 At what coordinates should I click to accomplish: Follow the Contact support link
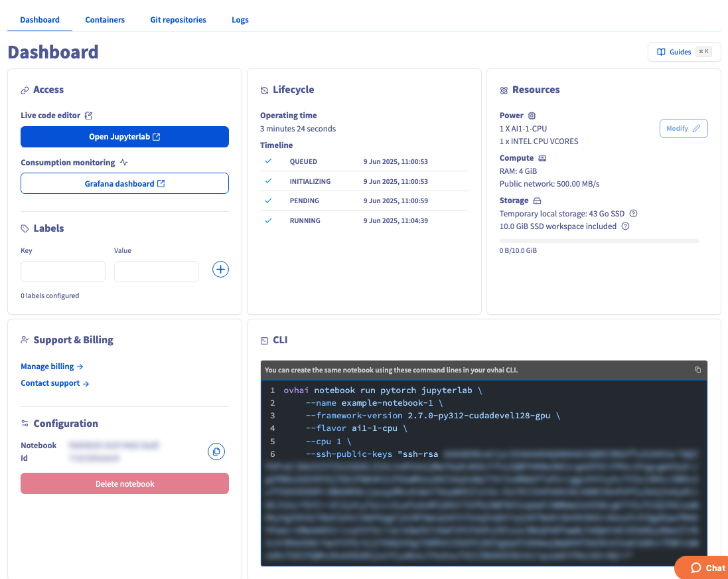click(x=55, y=383)
